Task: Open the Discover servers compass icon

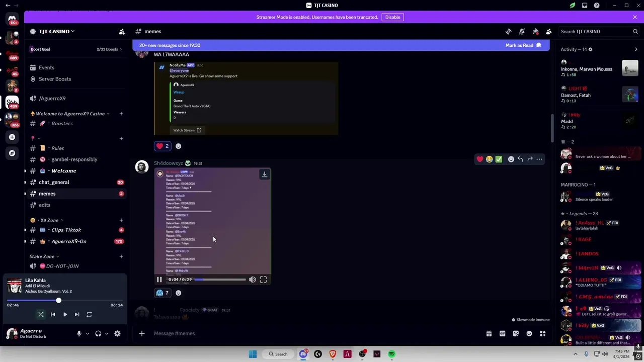Action: tap(12, 153)
